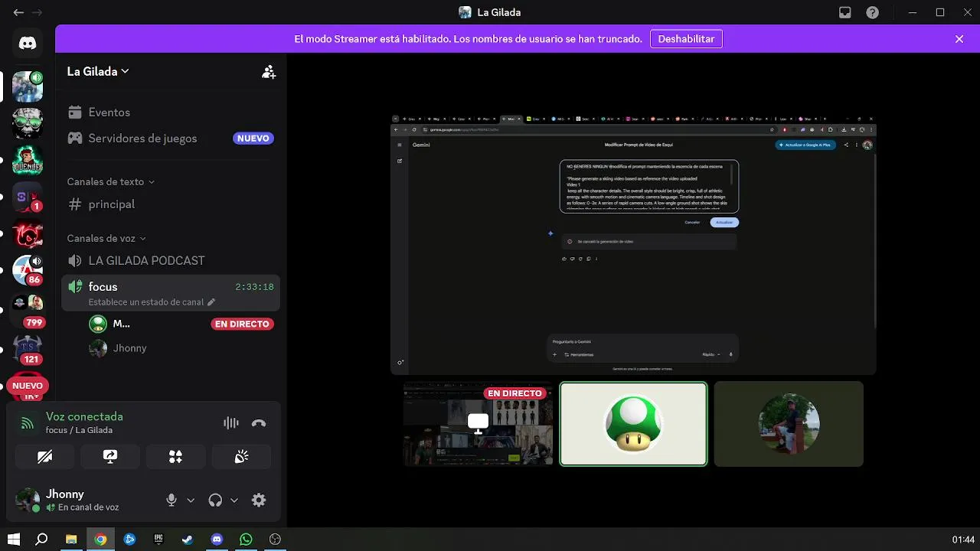Invite people to La Gilada server
Screen dimensions: 980x551
point(269,72)
